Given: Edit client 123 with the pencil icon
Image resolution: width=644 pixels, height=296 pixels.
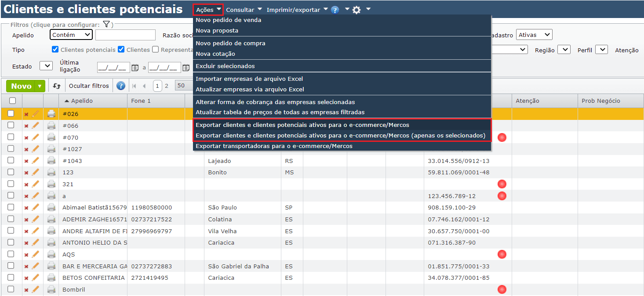Looking at the screenshot, I should click(35, 173).
